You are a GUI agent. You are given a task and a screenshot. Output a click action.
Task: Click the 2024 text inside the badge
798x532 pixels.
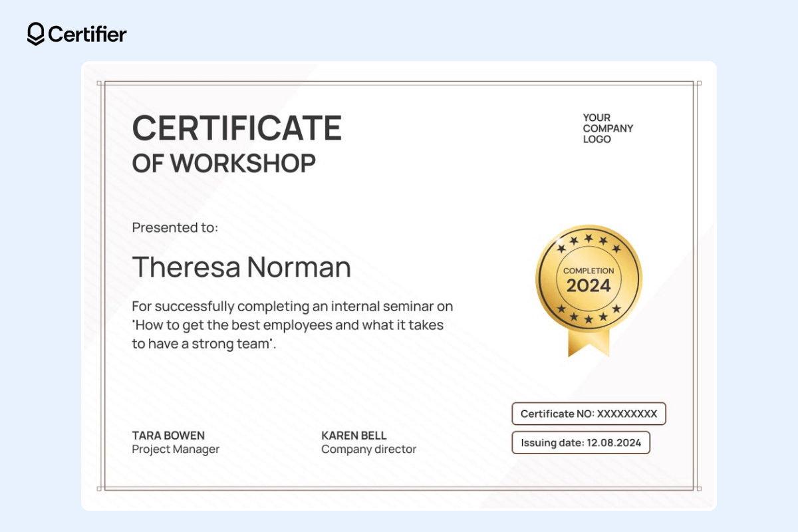[588, 286]
